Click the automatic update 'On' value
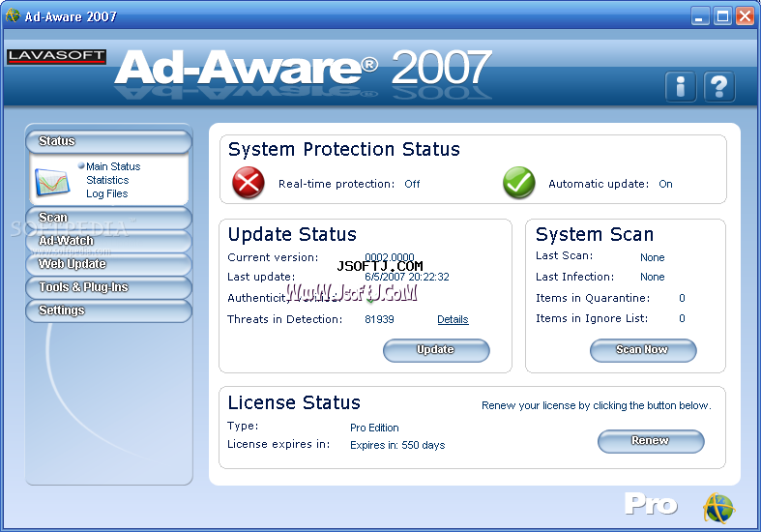The height and width of the screenshot is (532, 761). [665, 184]
